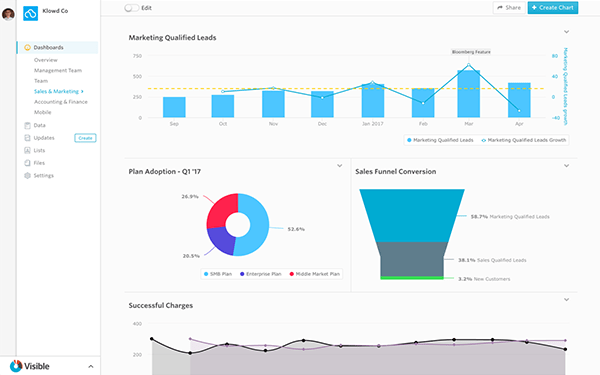600x375 pixels.
Task: Click the Jan 2017 axis label
Action: tap(373, 124)
